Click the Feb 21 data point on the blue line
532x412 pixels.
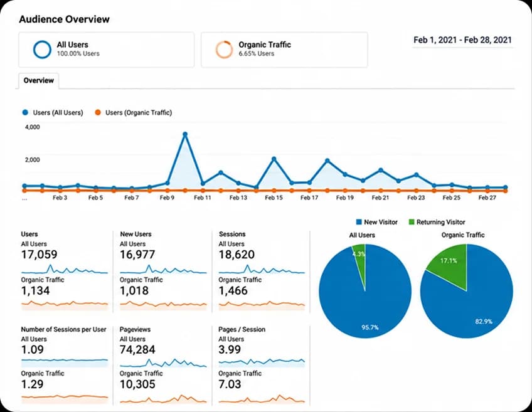(x=381, y=170)
